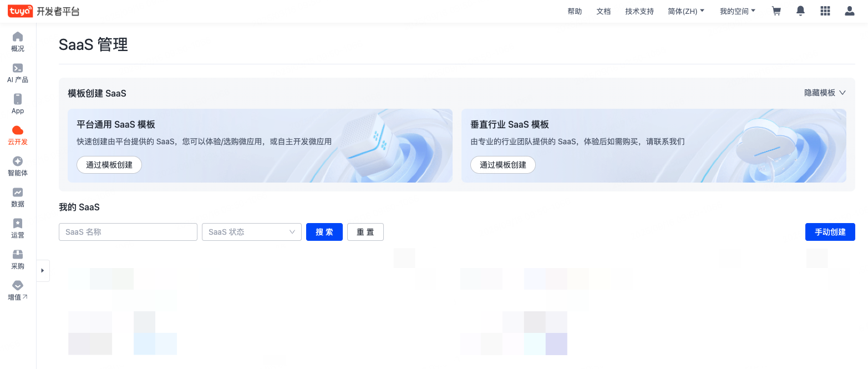The width and height of the screenshot is (868, 369).
Task: Expand the collapsed sidebar arrow handle
Action: (x=43, y=271)
